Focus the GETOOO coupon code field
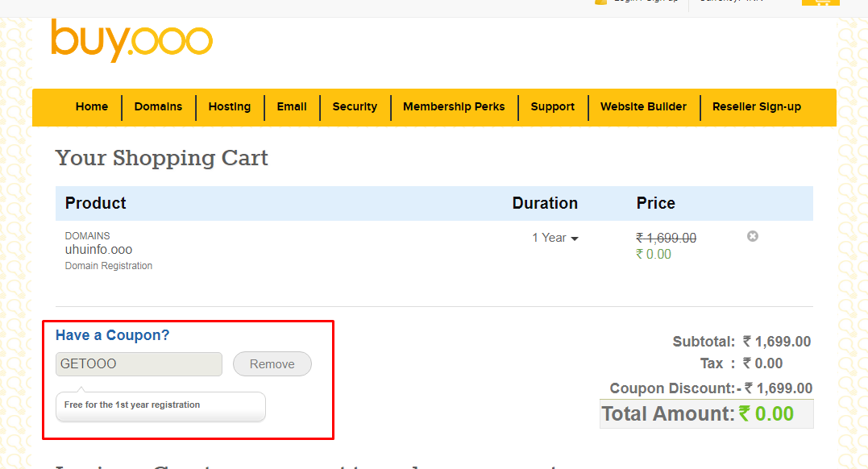Image resolution: width=868 pixels, height=469 pixels. [x=139, y=363]
